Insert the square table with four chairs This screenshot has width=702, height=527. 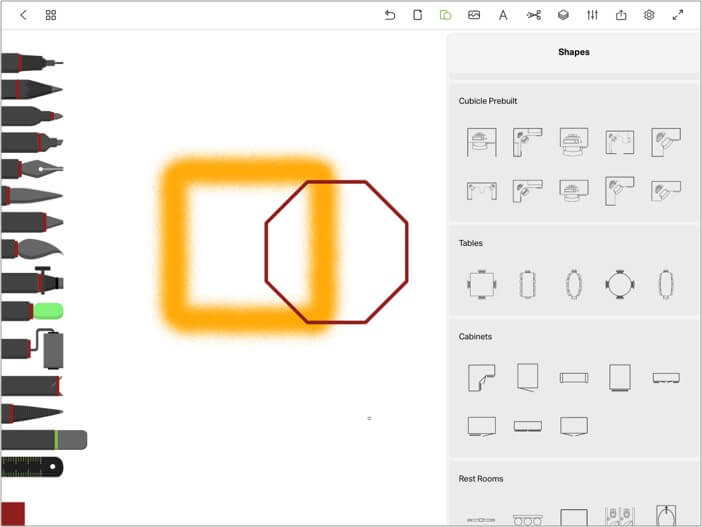click(481, 284)
